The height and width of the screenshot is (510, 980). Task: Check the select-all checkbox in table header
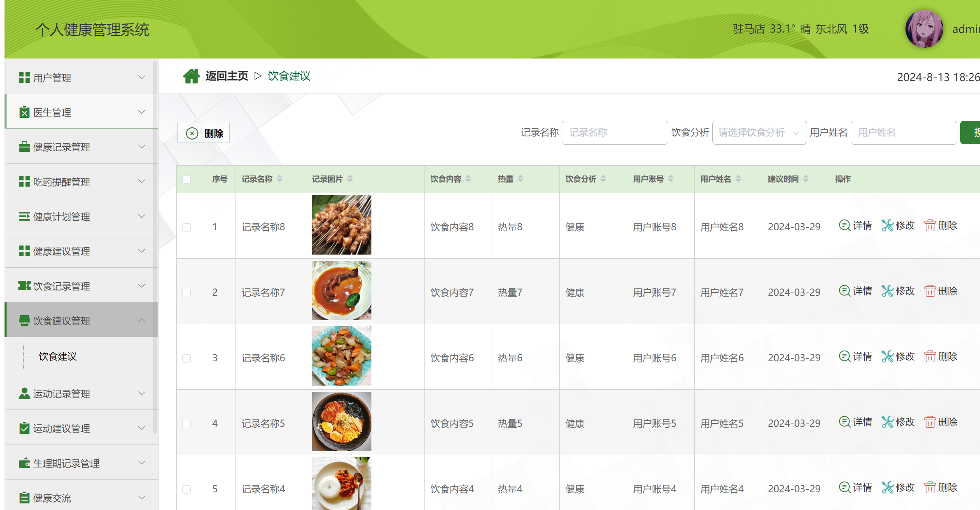[187, 179]
